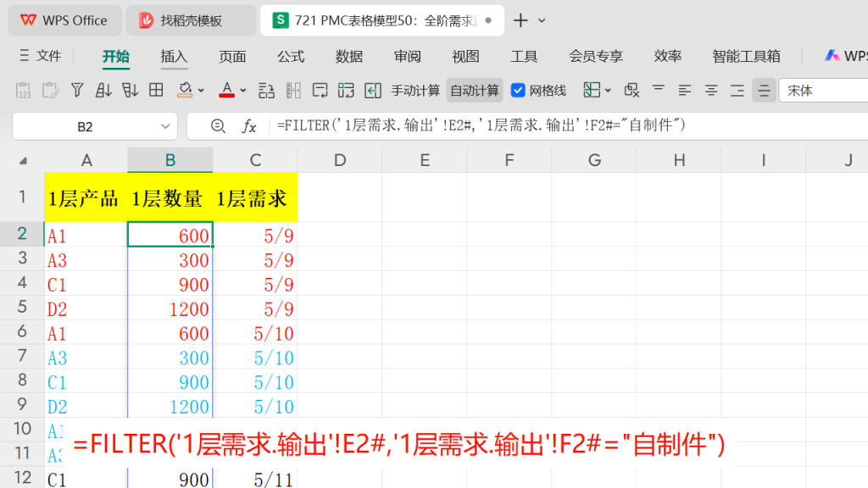Viewport: 868px width, 488px height.
Task: Click the merge cells icon
Action: 346,90
